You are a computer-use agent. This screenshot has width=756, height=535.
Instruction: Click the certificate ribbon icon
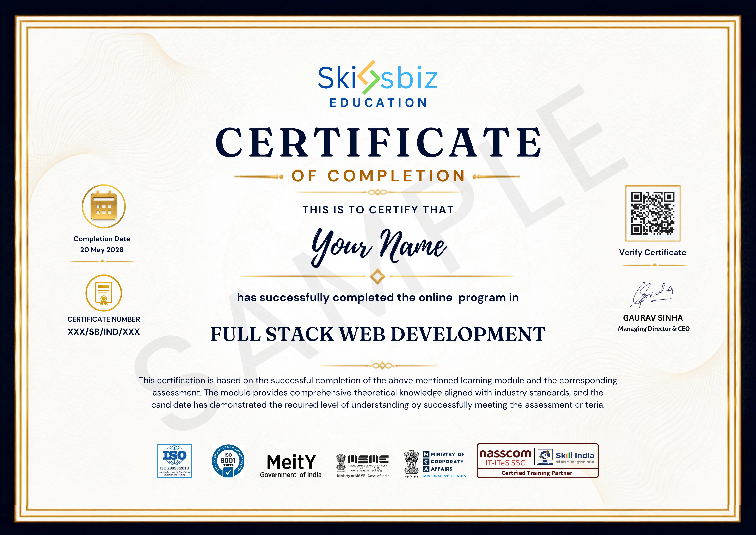pos(104,293)
